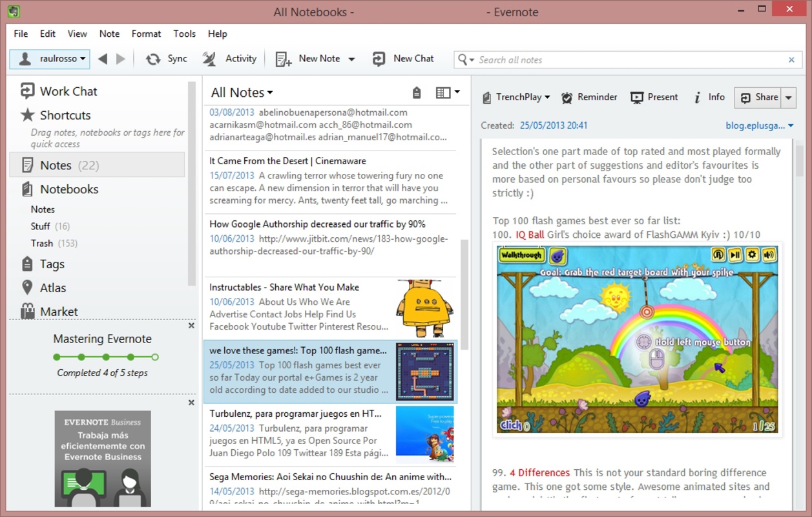Expand the TrenchPlay notebook selector
Screen dimensions: 812x517
coord(516,98)
